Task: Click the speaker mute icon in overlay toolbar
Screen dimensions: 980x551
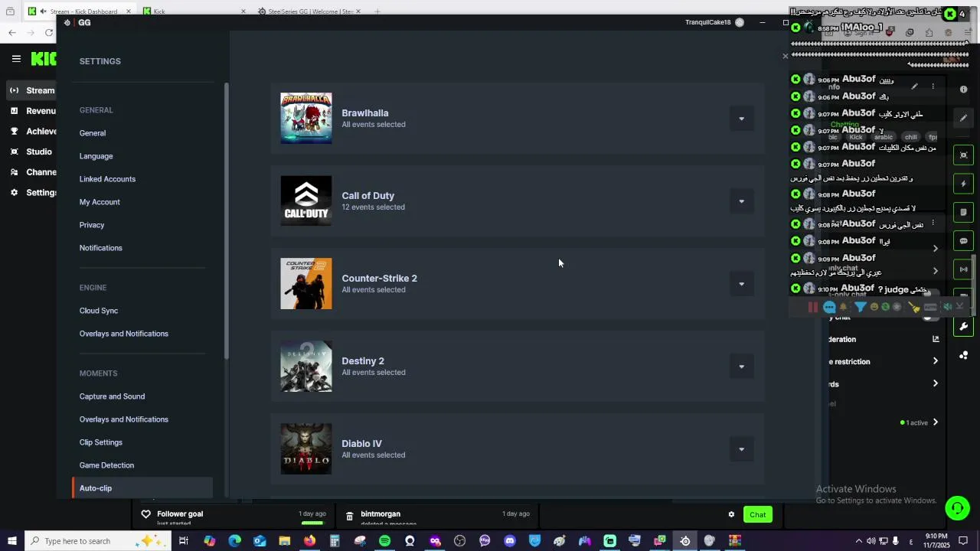Action: coord(947,307)
